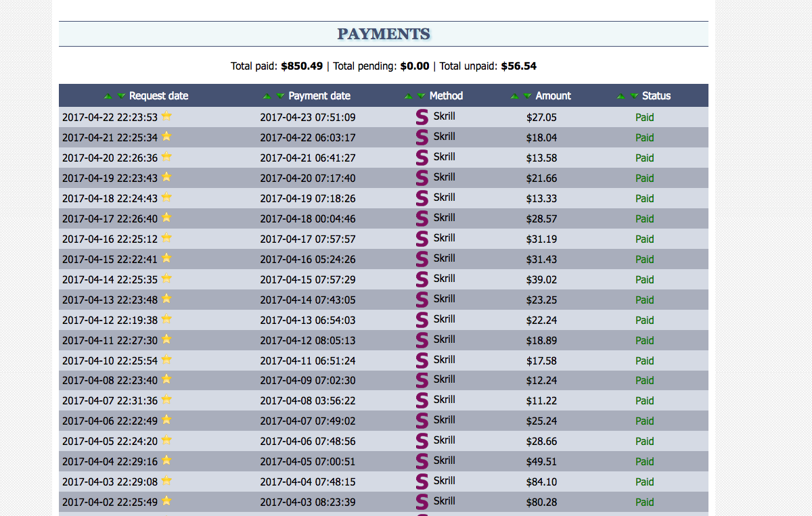Screen dimensions: 812x516
Task: Select the $31.19 amount cell
Action: pos(541,239)
